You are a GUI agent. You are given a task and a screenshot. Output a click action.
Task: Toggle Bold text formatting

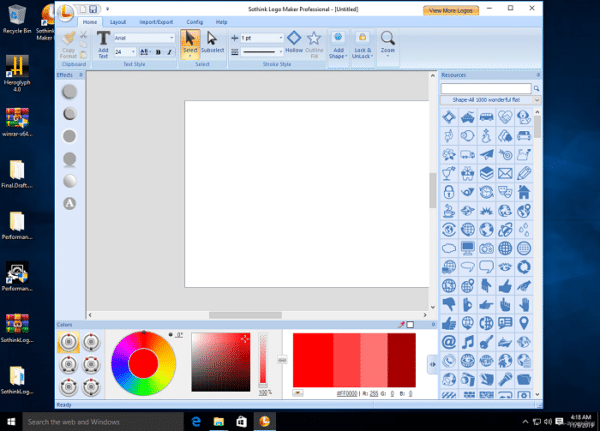[x=159, y=51]
